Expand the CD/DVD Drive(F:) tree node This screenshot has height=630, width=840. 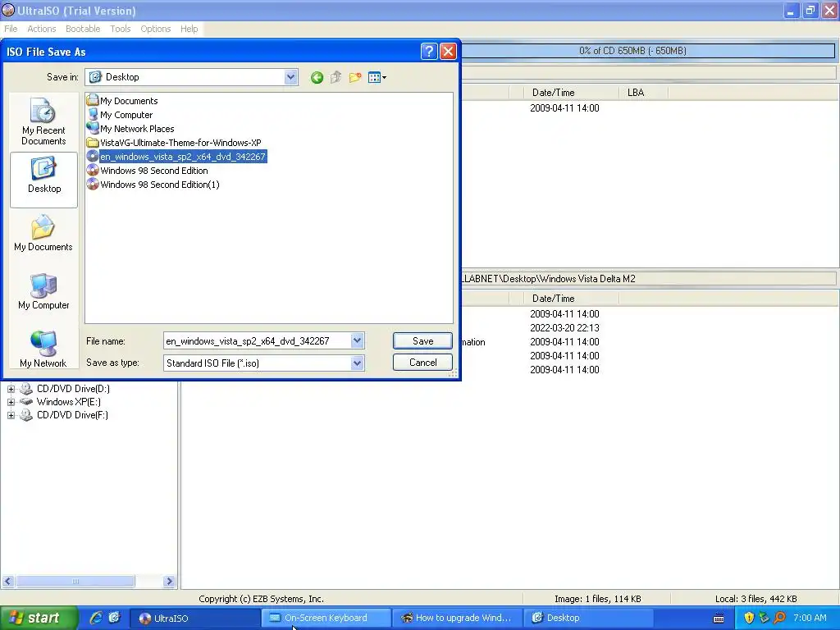click(x=11, y=415)
